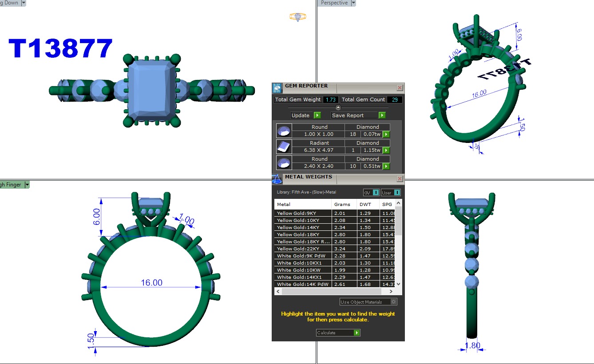Click the Grams column header
This screenshot has height=364, width=594.
pyautogui.click(x=342, y=205)
